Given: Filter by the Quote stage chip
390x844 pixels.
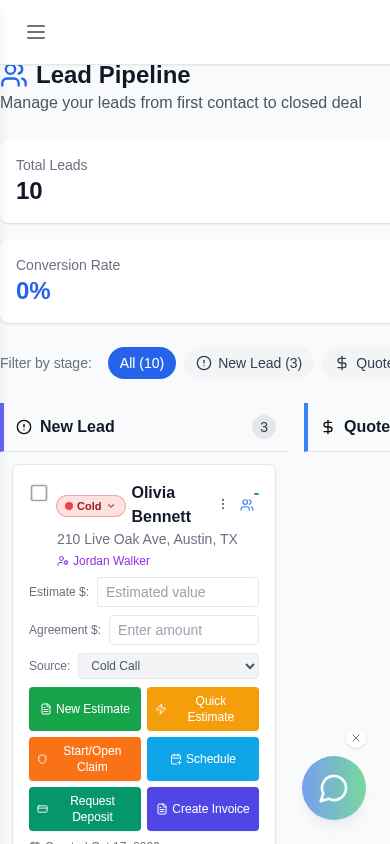Looking at the screenshot, I should coord(357,363).
